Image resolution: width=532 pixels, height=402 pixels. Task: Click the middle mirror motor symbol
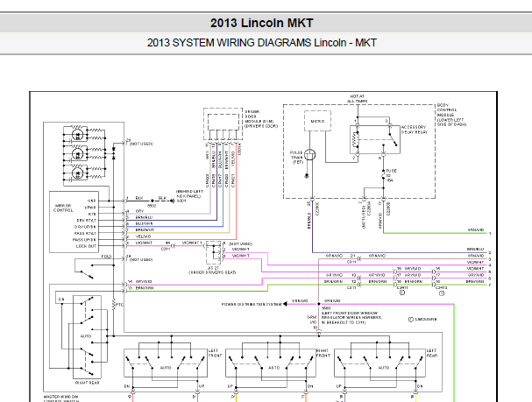coord(78,154)
